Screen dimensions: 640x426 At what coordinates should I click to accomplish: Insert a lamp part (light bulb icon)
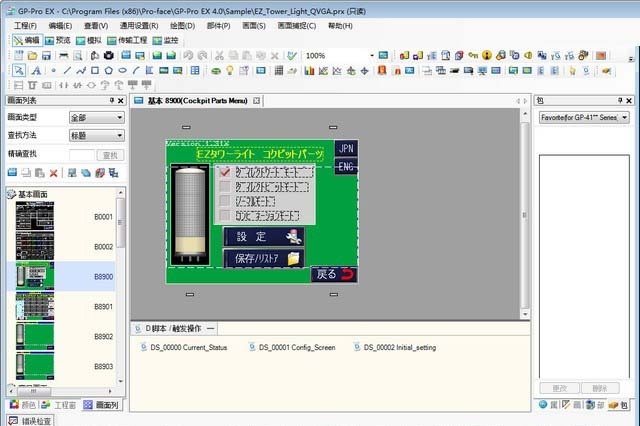tap(230, 71)
